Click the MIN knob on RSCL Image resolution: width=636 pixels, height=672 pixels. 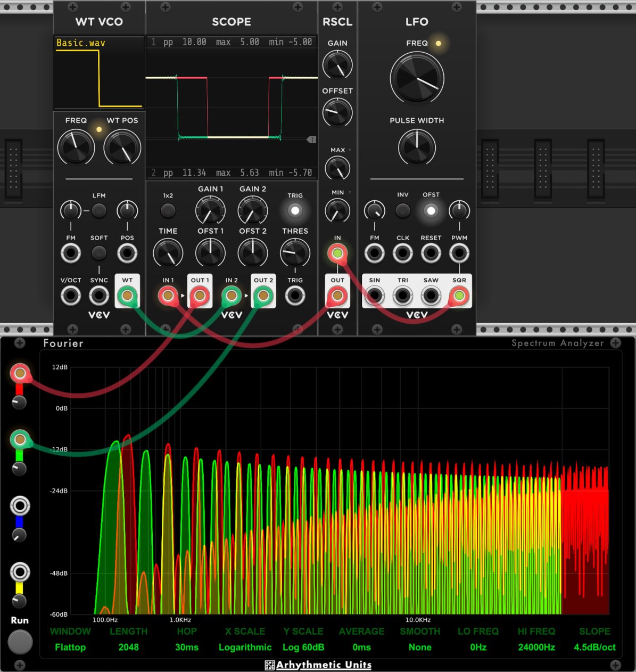[x=337, y=211]
